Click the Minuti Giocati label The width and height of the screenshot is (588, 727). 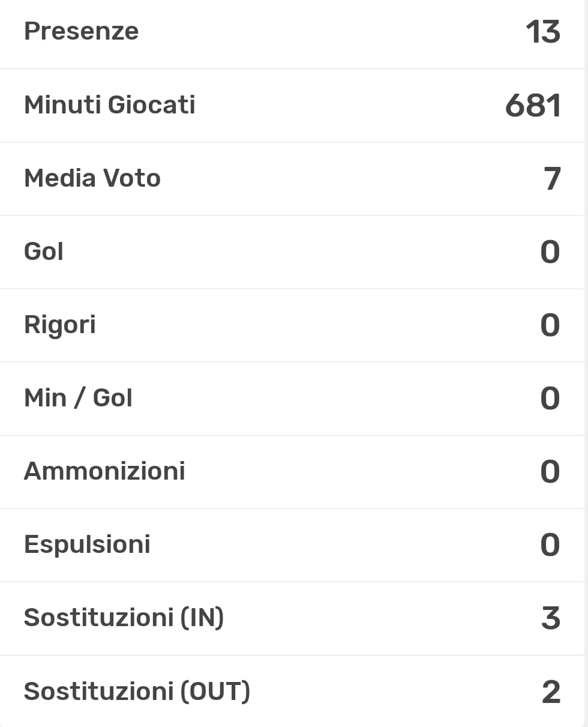pos(109,105)
